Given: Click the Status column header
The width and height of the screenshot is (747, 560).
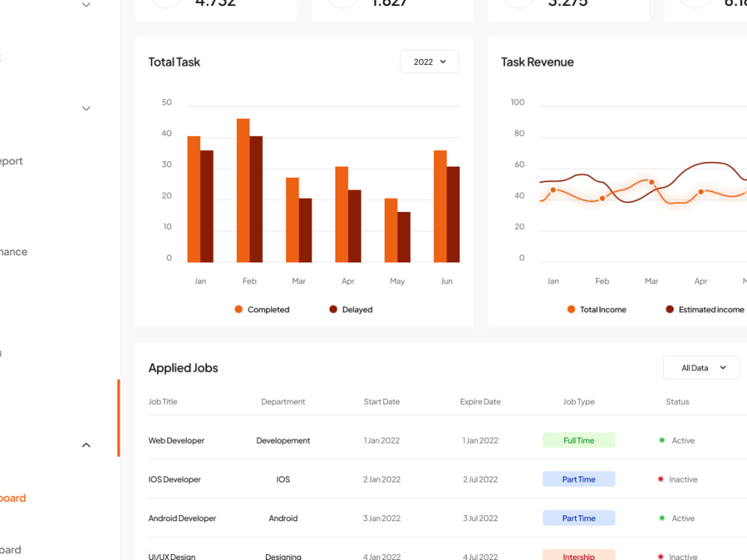Looking at the screenshot, I should pyautogui.click(x=678, y=402).
